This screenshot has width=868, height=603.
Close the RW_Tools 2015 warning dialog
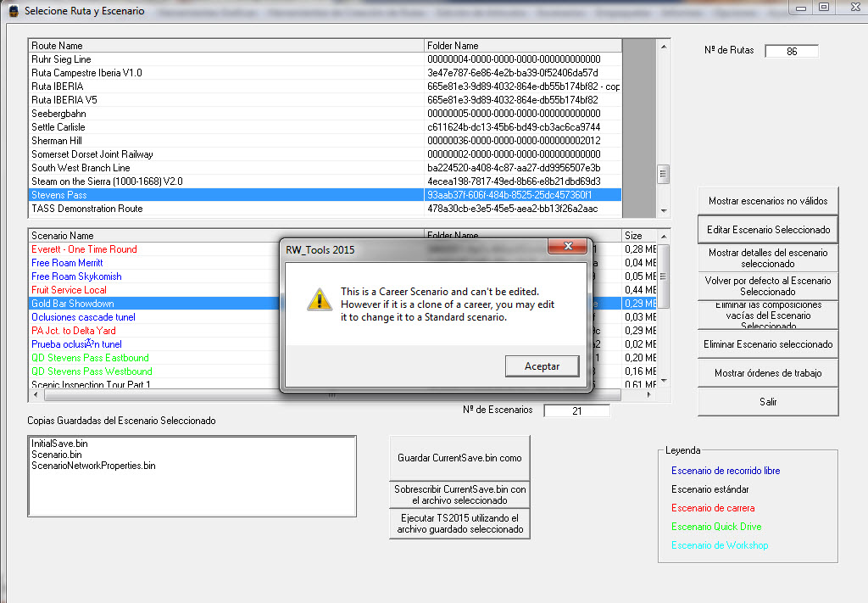coord(567,248)
